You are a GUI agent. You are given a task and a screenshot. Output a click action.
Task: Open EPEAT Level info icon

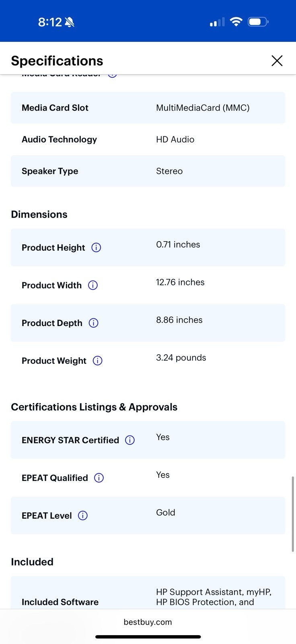pyautogui.click(x=83, y=516)
